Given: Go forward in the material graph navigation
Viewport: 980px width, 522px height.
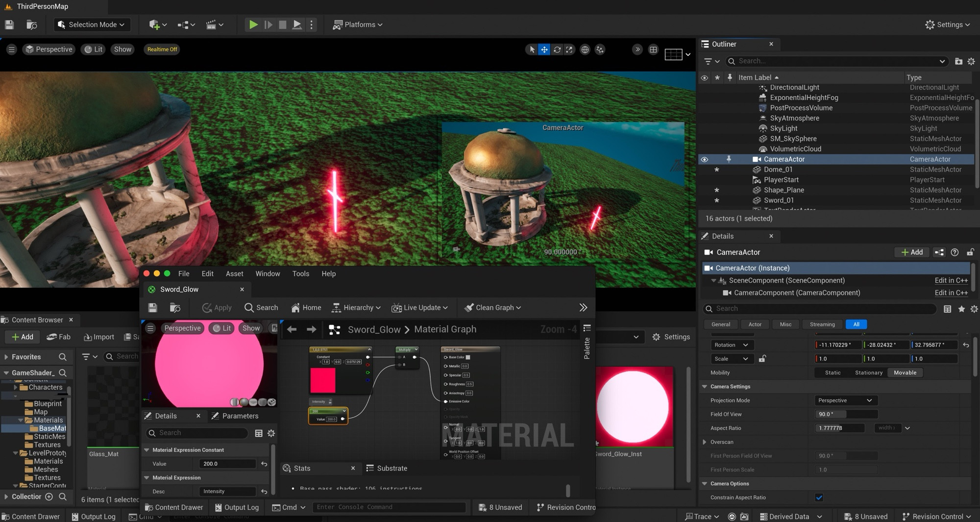Looking at the screenshot, I should [x=311, y=329].
